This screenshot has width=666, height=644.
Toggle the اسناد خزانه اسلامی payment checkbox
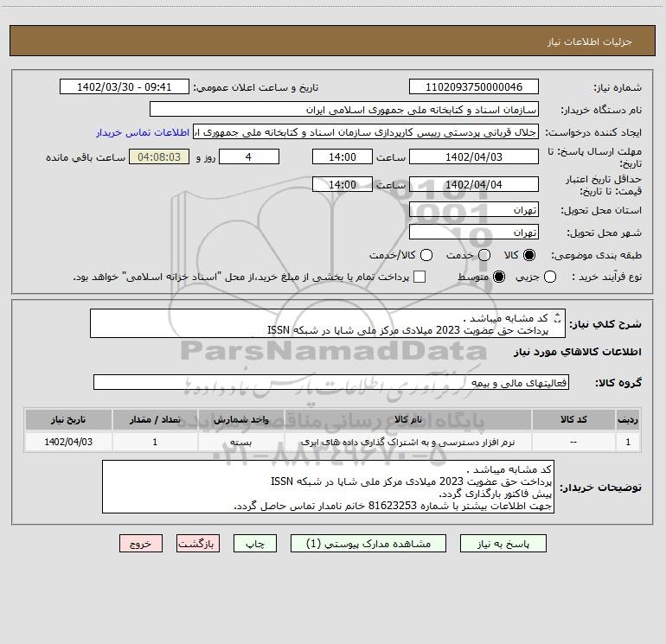419,277
